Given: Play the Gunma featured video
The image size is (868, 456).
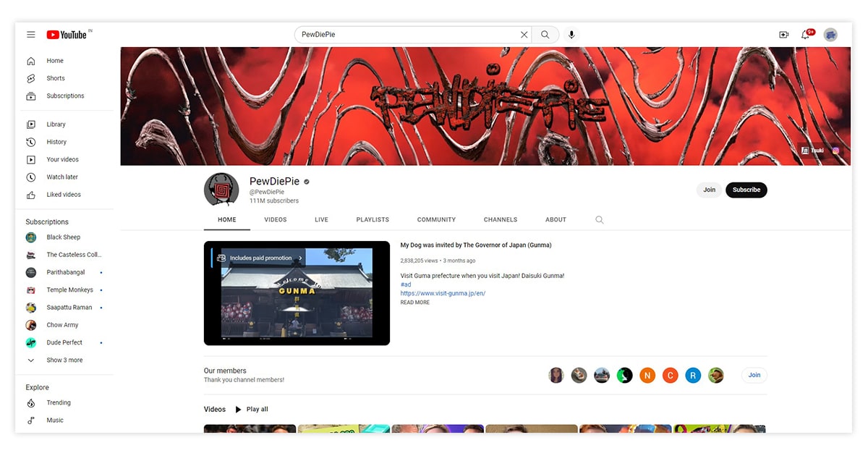Looking at the screenshot, I should point(297,297).
